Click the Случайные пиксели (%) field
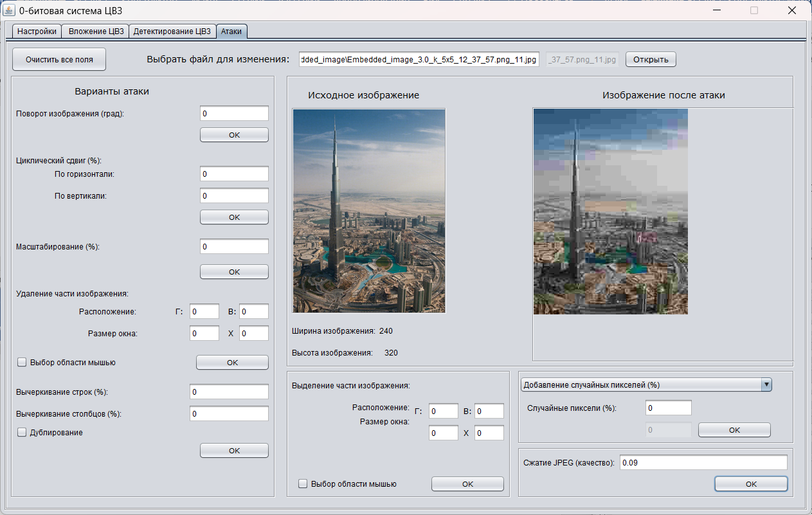 (669, 408)
